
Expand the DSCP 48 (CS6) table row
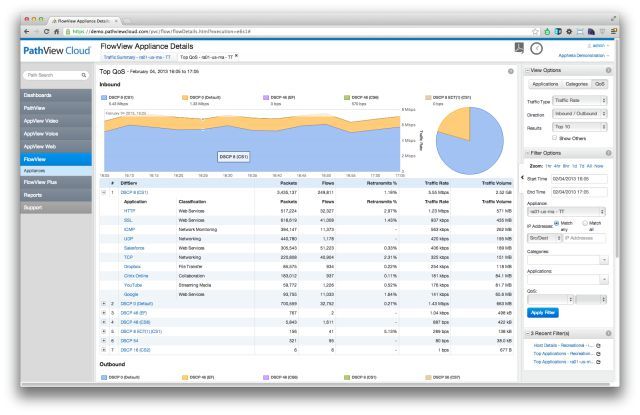point(104,322)
